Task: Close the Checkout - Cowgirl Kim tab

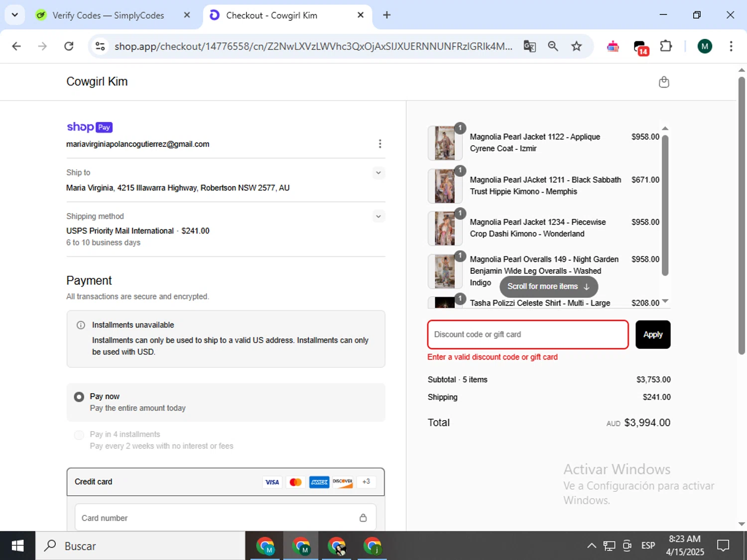Action: click(x=361, y=15)
